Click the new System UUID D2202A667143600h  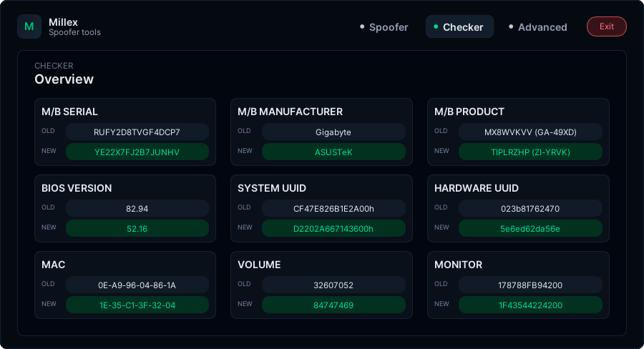pos(333,228)
